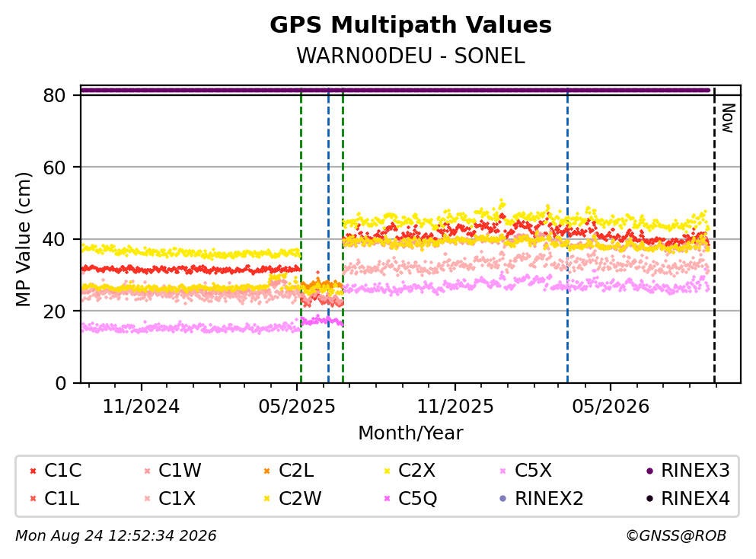
Task: Click the WARN00DEU - SONEL subtitle
Action: (410, 56)
